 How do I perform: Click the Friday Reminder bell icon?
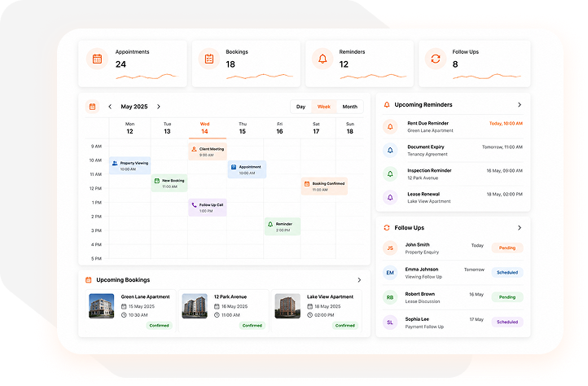pos(270,224)
